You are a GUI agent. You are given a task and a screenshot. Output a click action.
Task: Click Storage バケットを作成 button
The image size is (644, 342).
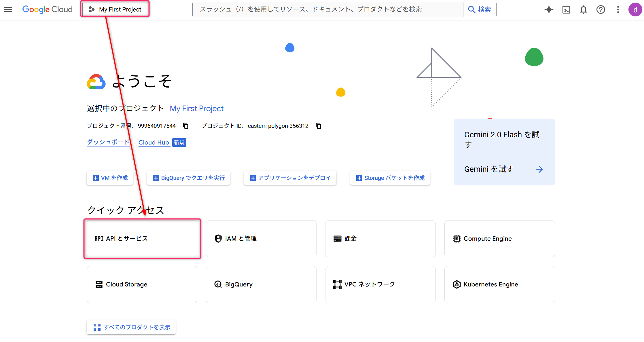(390, 178)
